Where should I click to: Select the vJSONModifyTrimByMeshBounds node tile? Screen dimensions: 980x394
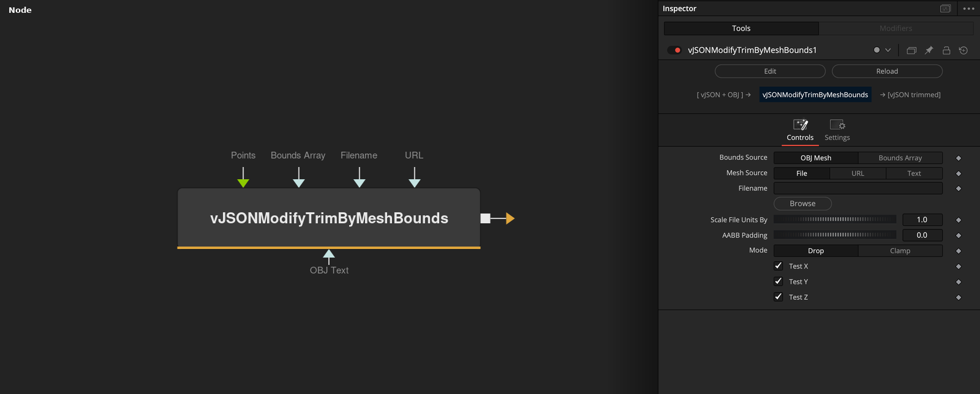click(329, 218)
